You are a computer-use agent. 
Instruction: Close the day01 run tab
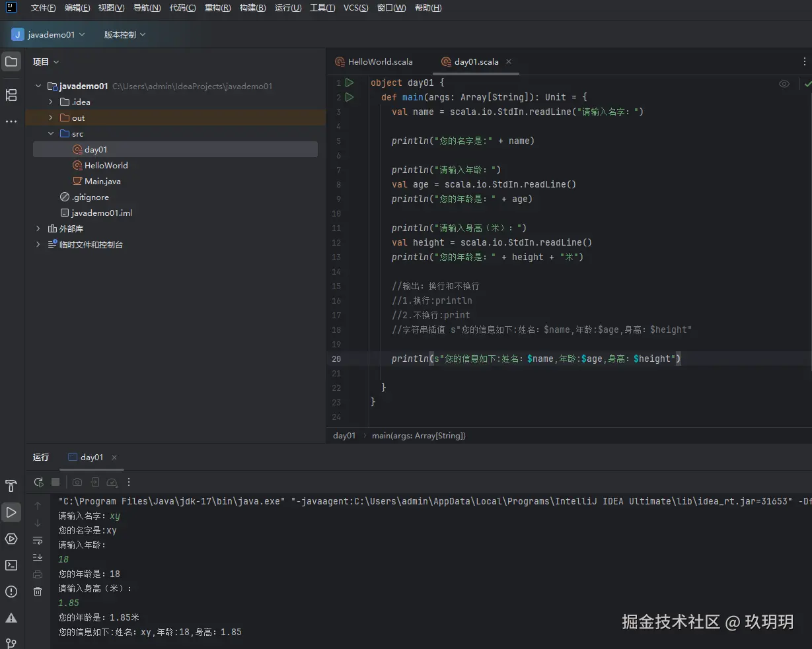pos(114,457)
